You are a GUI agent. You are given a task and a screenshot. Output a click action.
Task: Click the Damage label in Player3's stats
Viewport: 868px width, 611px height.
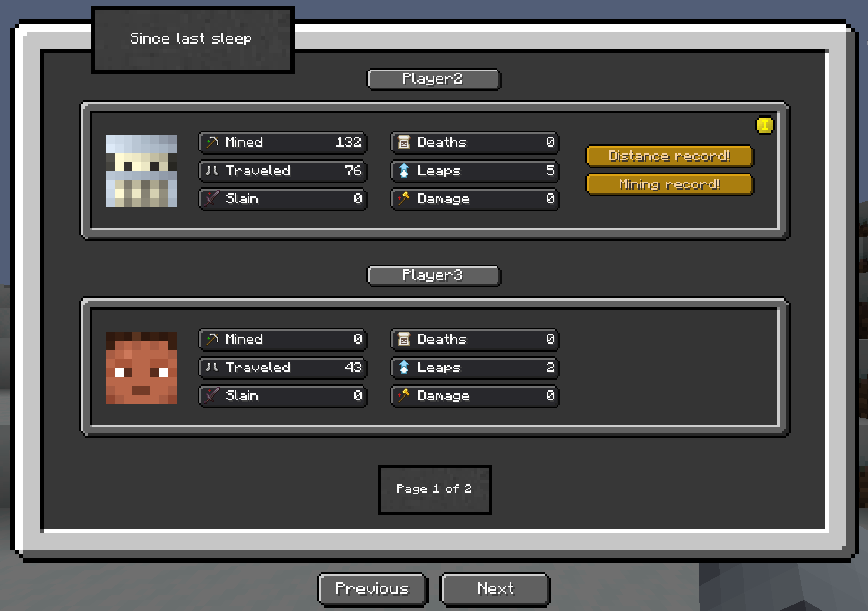pos(443,396)
